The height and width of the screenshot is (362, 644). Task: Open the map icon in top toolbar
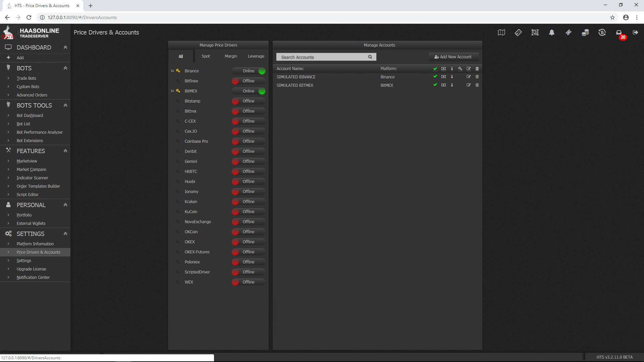pyautogui.click(x=501, y=33)
